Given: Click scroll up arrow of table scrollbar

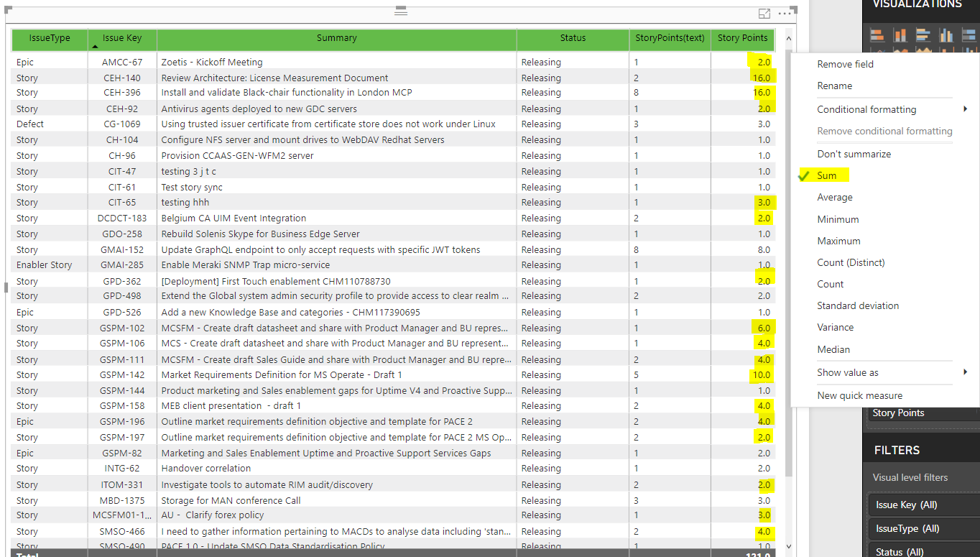Looking at the screenshot, I should tap(788, 40).
